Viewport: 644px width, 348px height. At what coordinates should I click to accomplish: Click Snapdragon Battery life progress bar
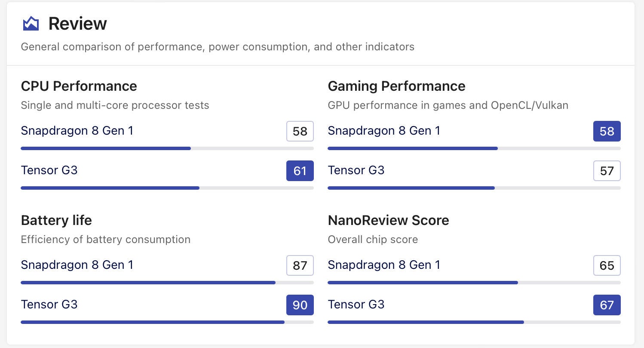pos(167,283)
